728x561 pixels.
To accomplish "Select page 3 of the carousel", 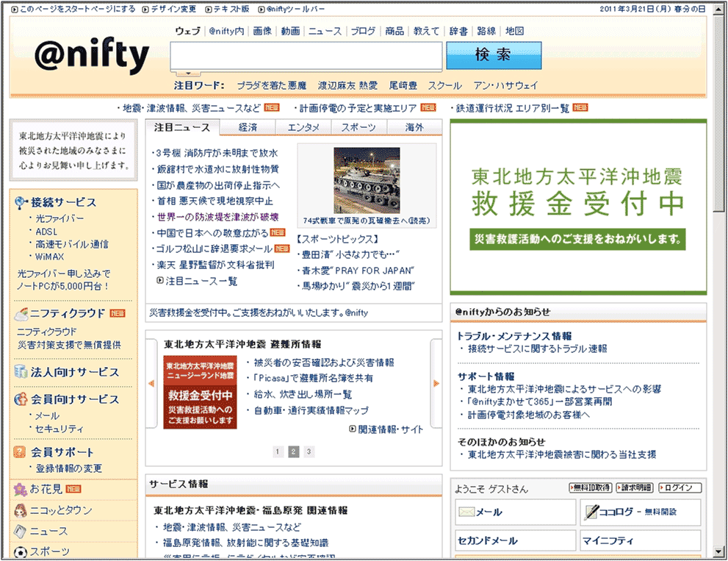I will pyautogui.click(x=309, y=451).
